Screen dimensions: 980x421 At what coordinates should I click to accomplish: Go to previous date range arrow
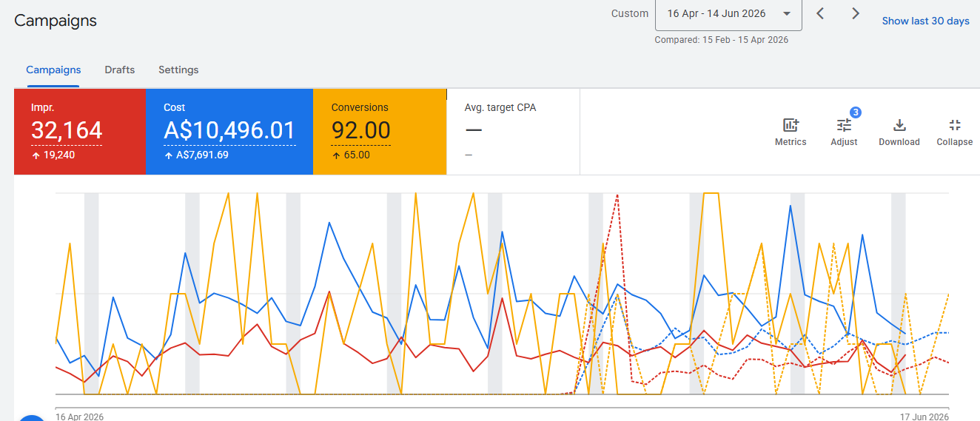[820, 13]
